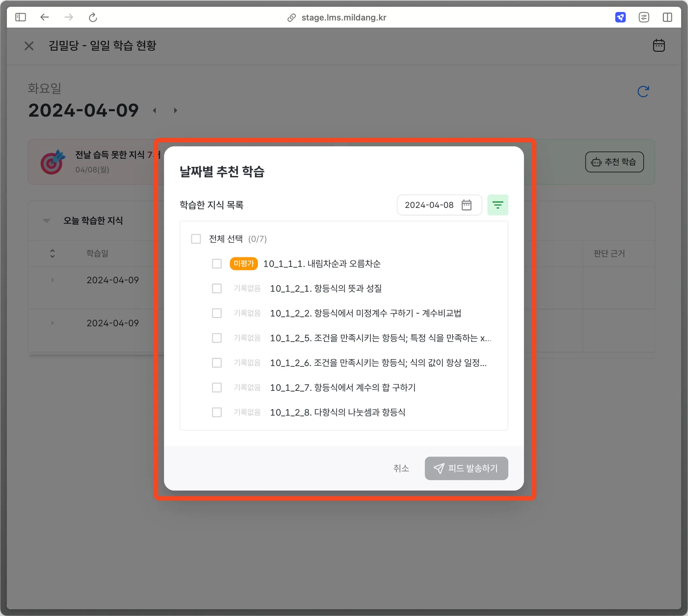688x616 pixels.
Task: Click the calendar icon at top right
Action: (x=658, y=45)
